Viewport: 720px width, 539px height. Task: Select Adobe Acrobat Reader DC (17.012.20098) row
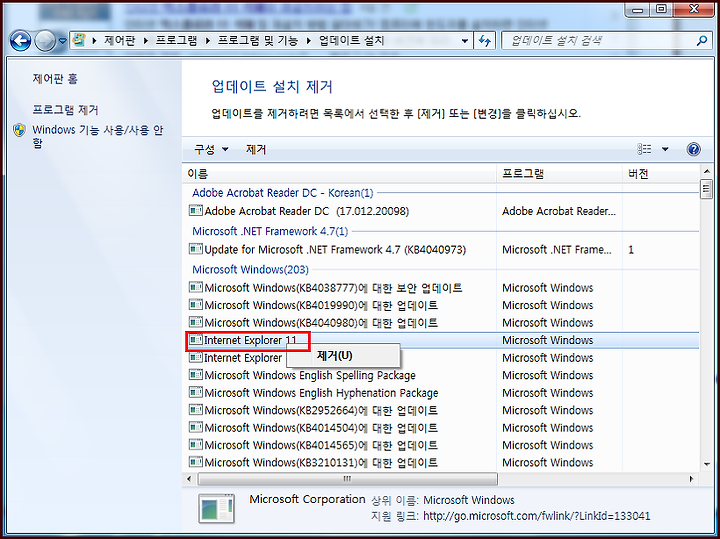(x=443, y=211)
